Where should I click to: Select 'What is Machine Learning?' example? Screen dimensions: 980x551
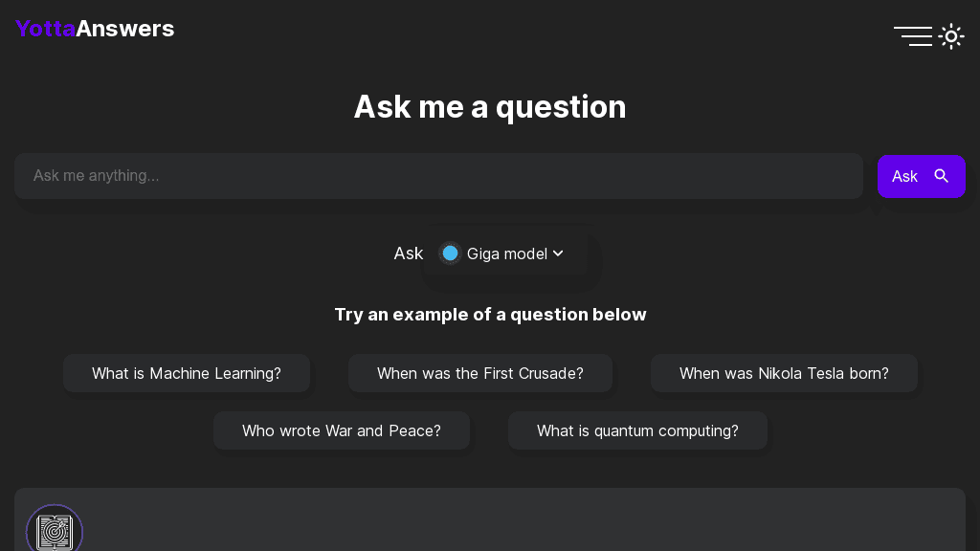[x=186, y=373]
